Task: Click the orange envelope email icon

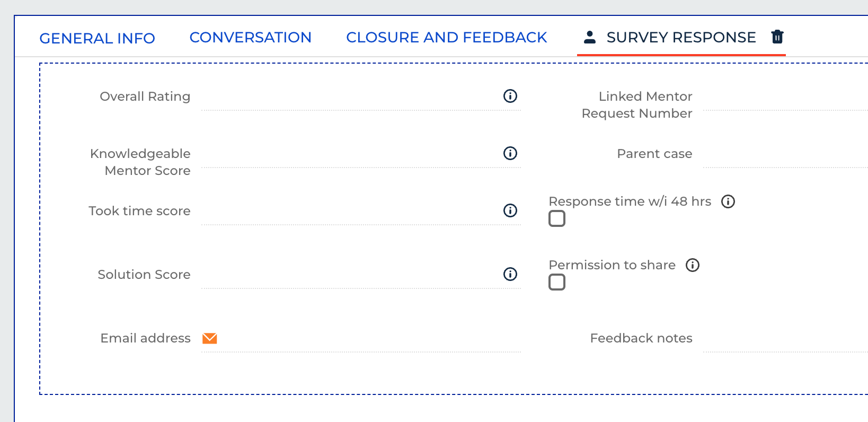Action: 210,338
